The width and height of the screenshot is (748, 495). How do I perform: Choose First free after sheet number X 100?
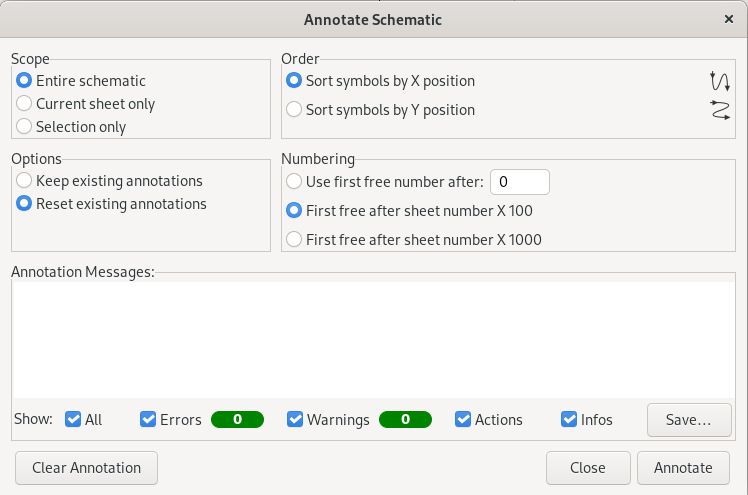click(x=294, y=211)
